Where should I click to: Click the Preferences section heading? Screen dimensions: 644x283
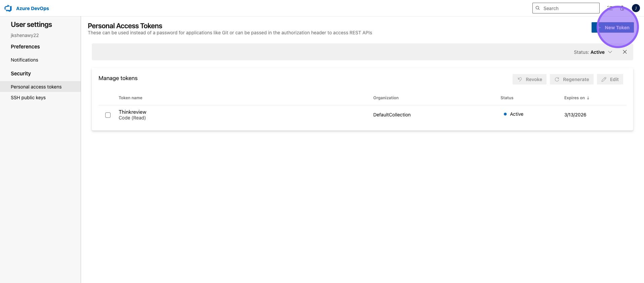coord(25,46)
